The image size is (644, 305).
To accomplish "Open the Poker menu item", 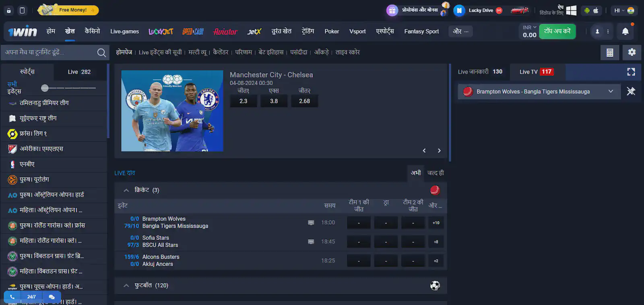I will 332,31.
